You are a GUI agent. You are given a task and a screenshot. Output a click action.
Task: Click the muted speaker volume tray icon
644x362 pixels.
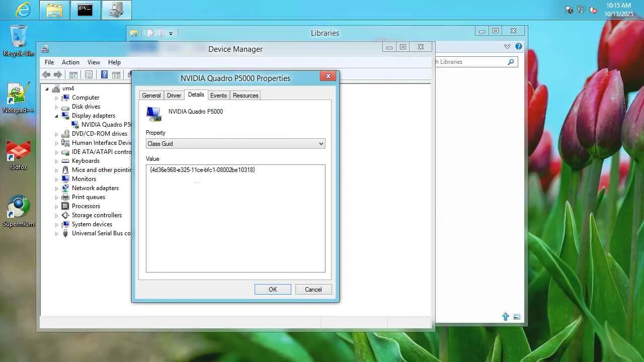pos(593,10)
